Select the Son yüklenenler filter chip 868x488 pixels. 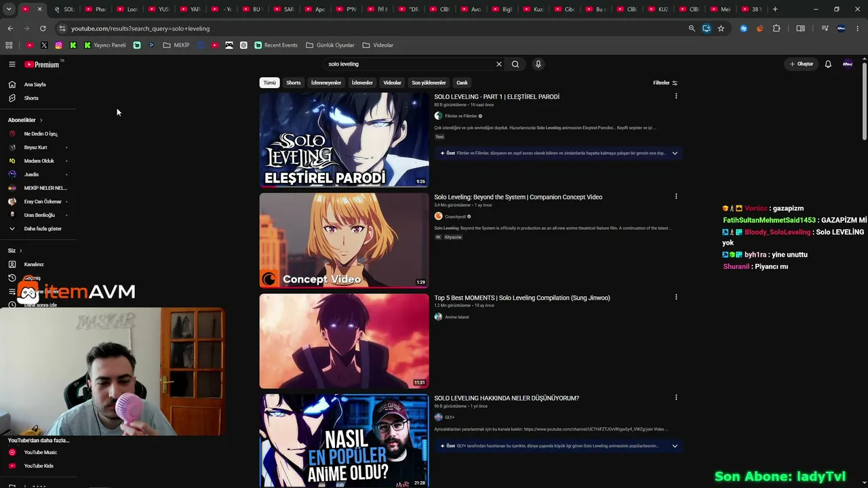point(429,83)
